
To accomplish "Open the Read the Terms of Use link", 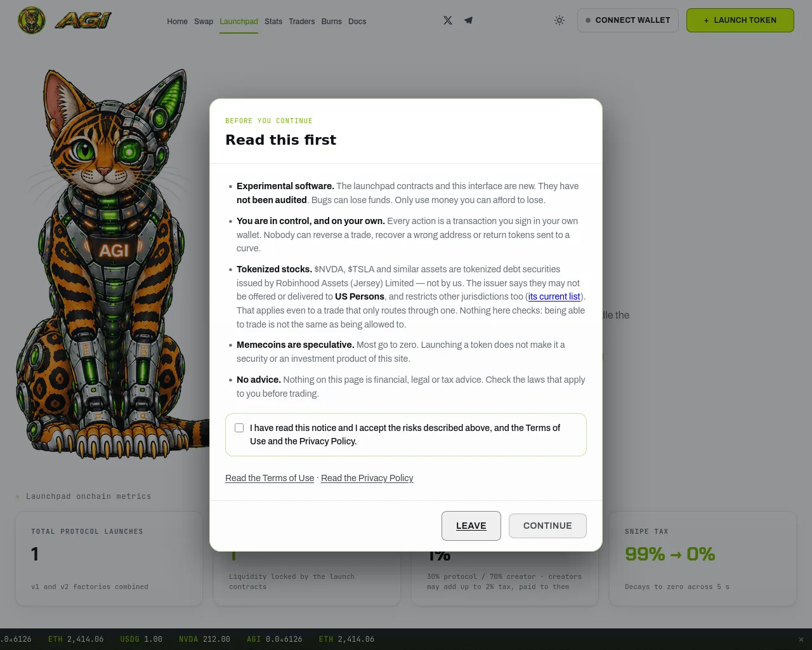I will pyautogui.click(x=270, y=478).
